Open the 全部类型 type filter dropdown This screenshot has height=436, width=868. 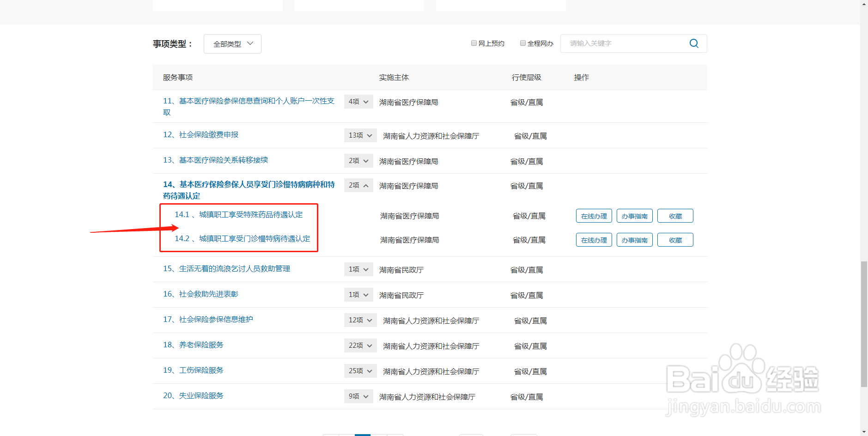(232, 43)
